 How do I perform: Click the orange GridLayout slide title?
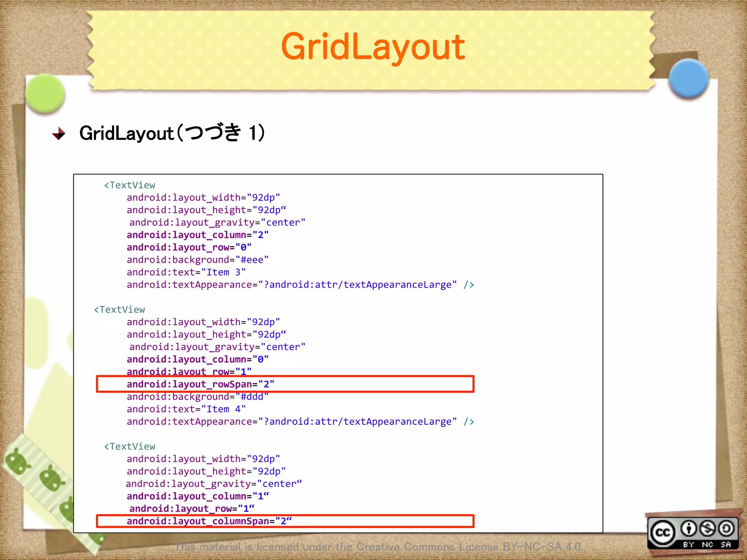click(x=373, y=47)
